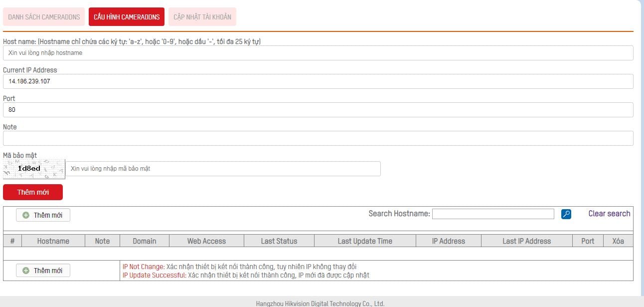Click the Clear search link

(x=609, y=214)
